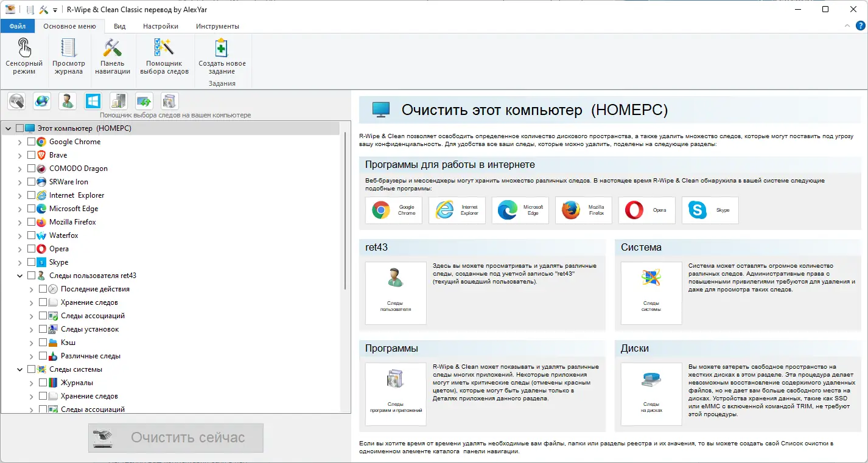Tick the Brave checkbox

pyautogui.click(x=31, y=155)
